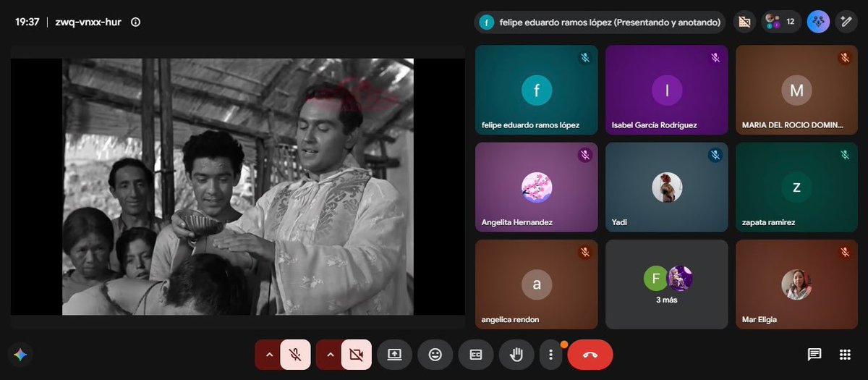Click the 'M' avatar of Maria del Rocio
868x380 pixels.
tap(796, 90)
